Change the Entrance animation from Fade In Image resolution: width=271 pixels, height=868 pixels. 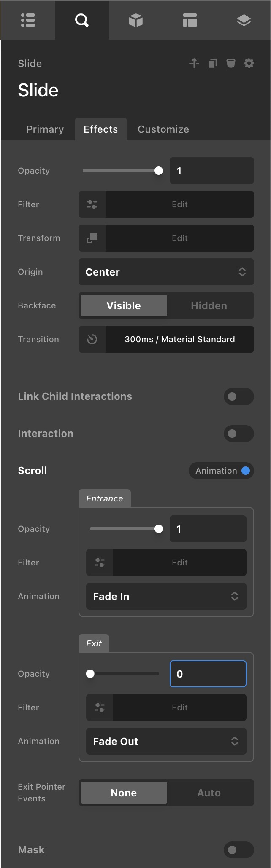point(166,596)
